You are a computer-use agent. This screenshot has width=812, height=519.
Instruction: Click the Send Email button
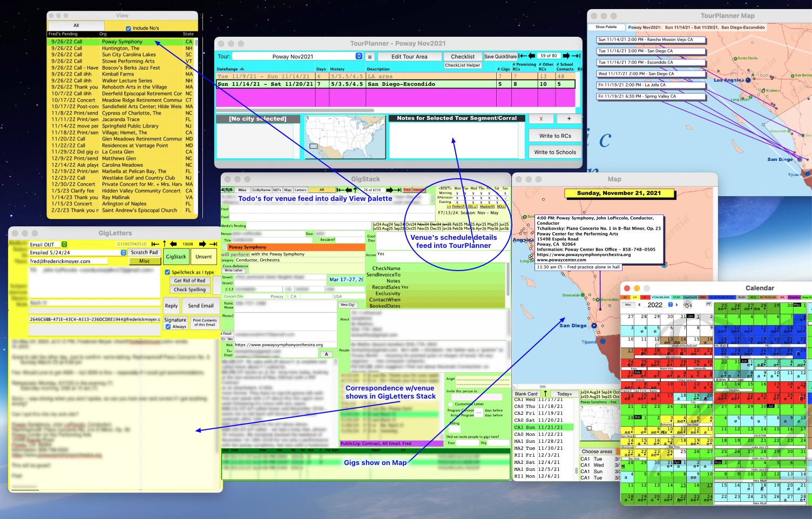(200, 306)
